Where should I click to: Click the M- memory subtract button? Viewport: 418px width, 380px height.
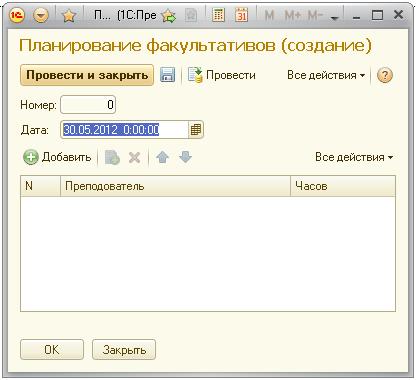point(315,15)
